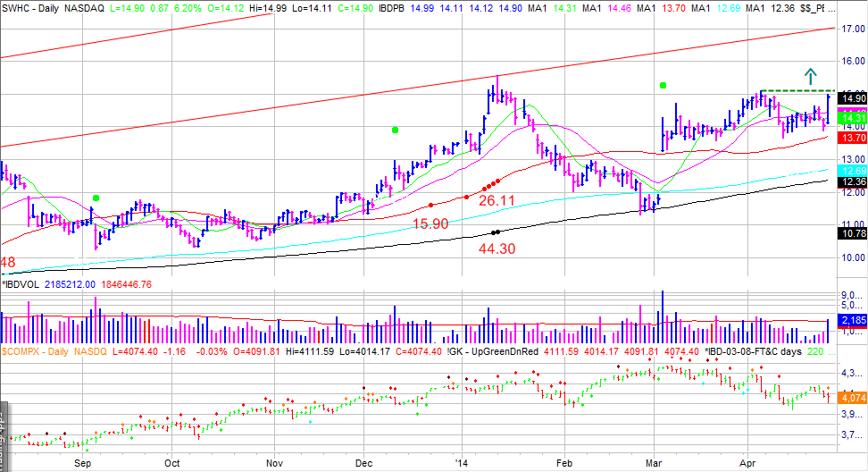Click the red dots cluster on red moving average

(493, 183)
